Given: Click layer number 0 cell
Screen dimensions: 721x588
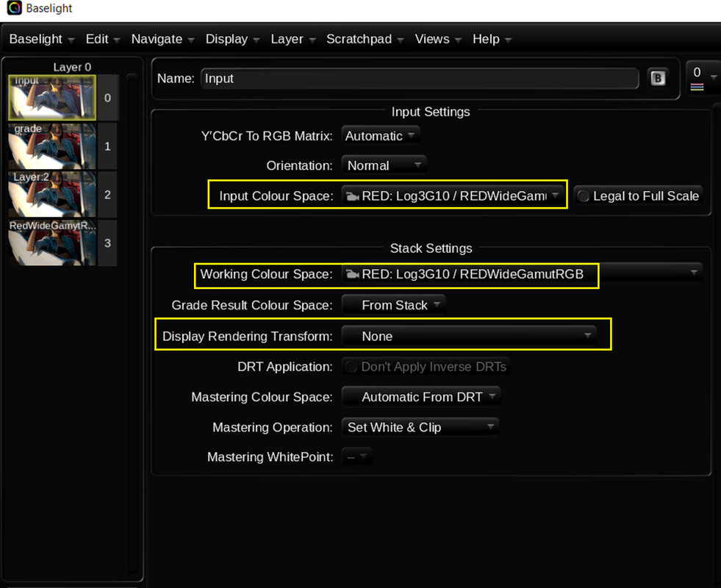Looking at the screenshot, I should (107, 98).
